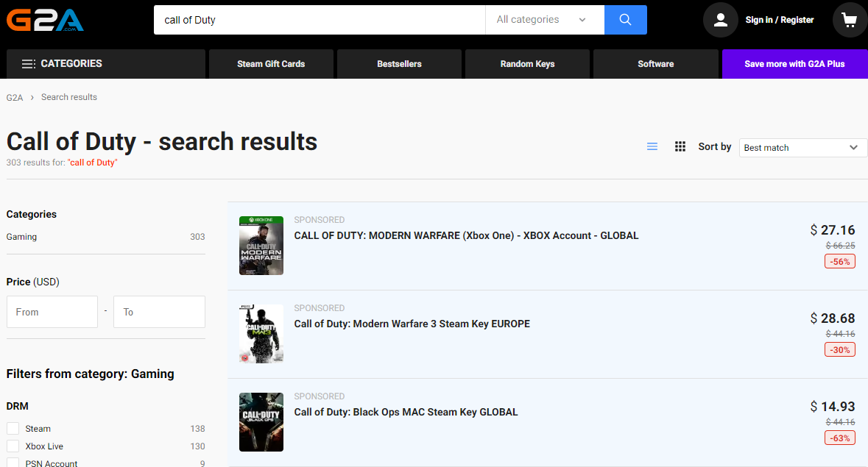Open the Sort by Best match dropdown
Image resolution: width=868 pixels, height=467 pixels.
click(x=802, y=148)
